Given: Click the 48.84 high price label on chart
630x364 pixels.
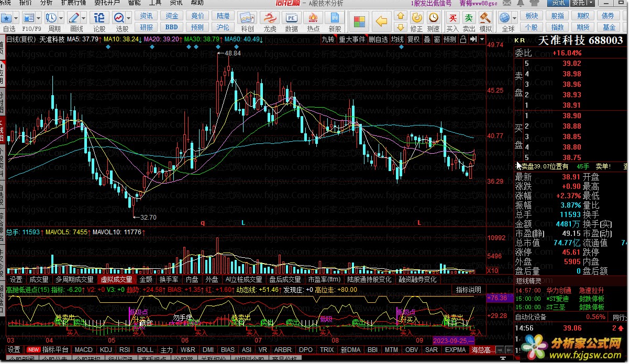Looking at the screenshot, I should [233, 53].
